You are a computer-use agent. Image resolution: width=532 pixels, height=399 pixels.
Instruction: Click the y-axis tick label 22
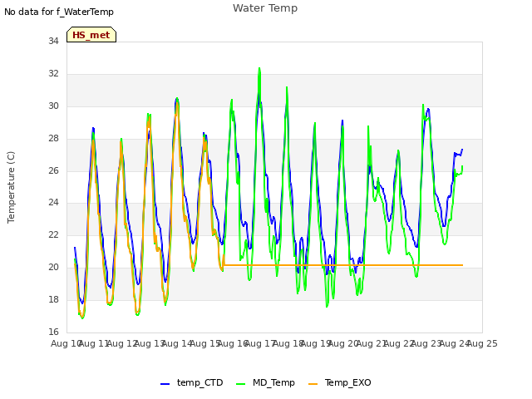coord(53,234)
